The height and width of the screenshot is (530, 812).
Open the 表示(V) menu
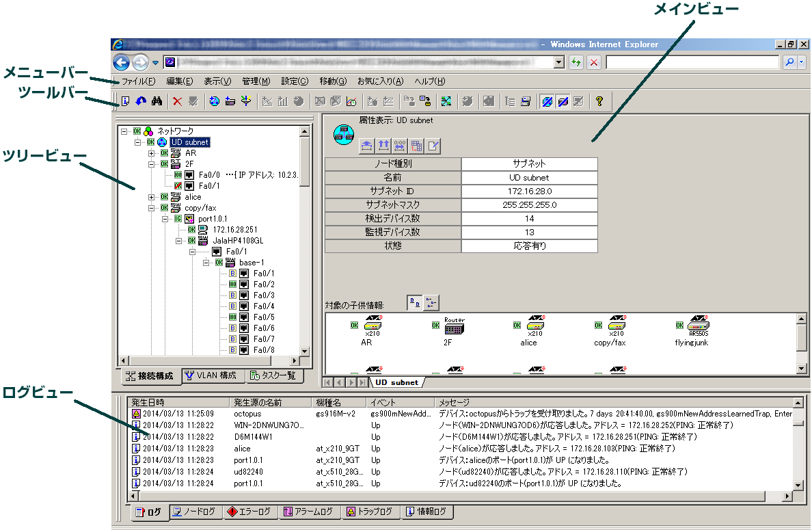217,81
